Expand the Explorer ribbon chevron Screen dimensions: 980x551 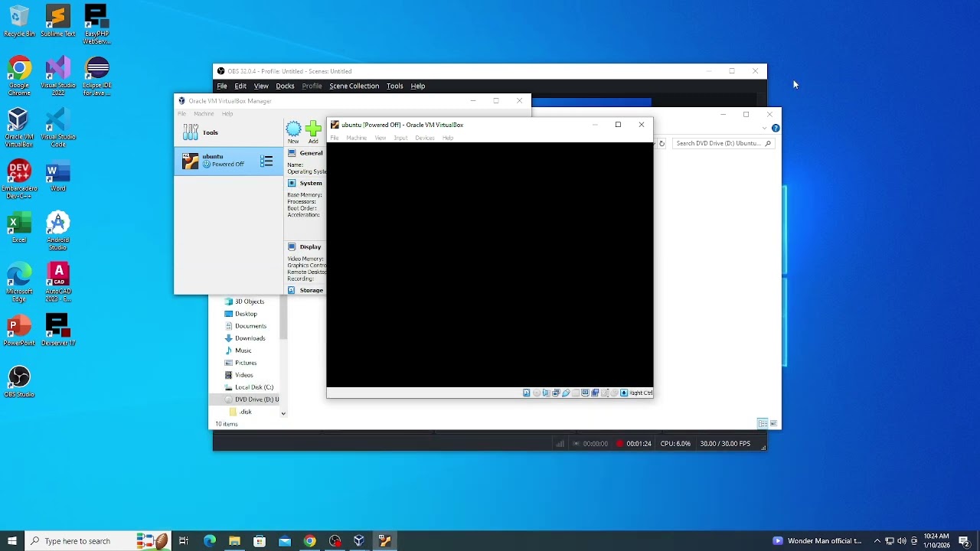(764, 128)
